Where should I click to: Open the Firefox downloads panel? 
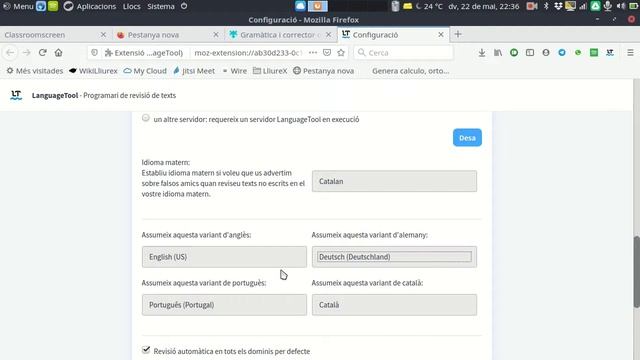(x=482, y=53)
